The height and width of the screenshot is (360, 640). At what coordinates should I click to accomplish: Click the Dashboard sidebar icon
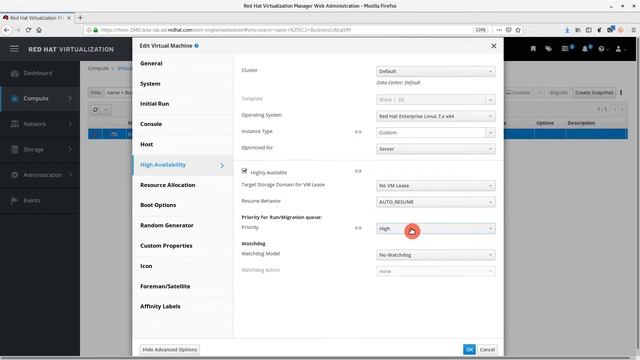[x=15, y=73]
